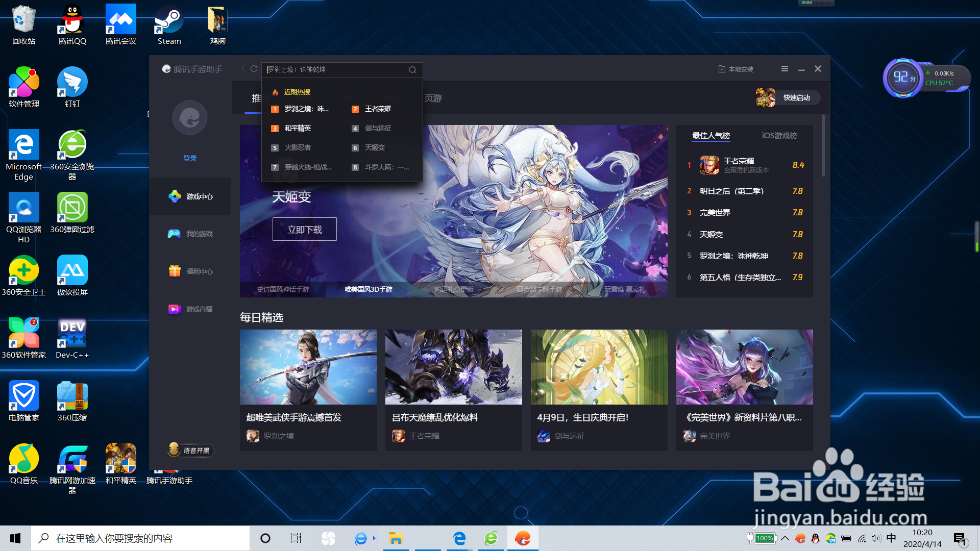Select hot search 斗罗大陆
980x551 pixels.
coord(381,167)
